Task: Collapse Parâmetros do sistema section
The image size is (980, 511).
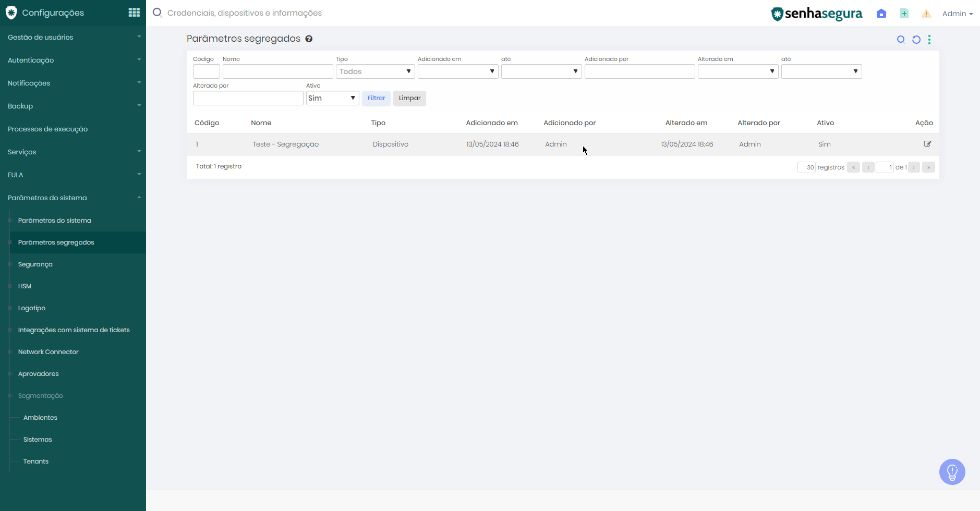Action: tap(73, 198)
